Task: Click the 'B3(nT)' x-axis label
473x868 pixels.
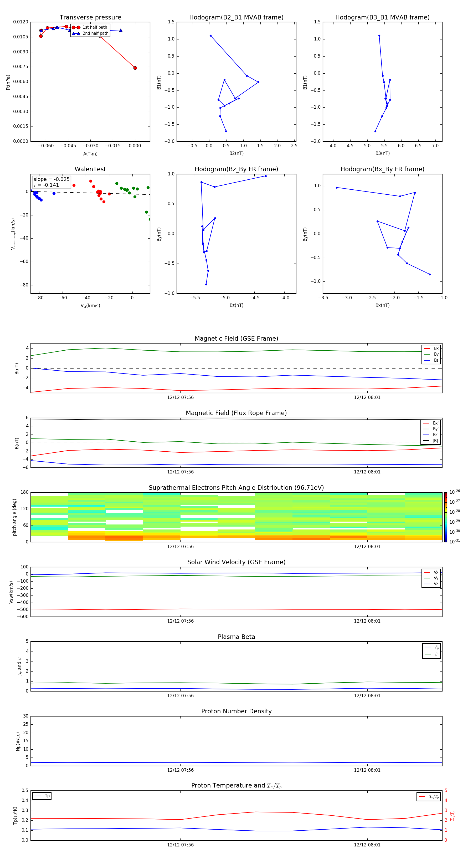Action: 382,154
